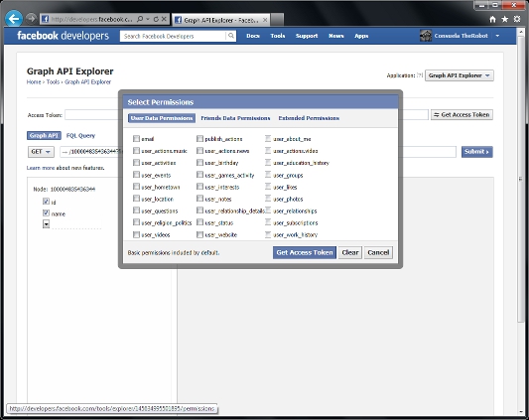Expand the add field dropdown under name

coord(46,224)
